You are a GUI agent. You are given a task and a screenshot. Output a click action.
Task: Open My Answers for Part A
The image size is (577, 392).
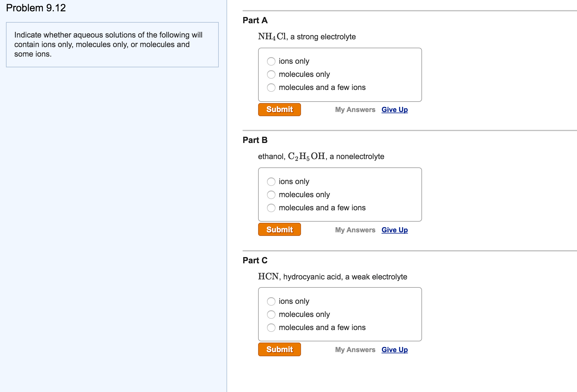coord(355,110)
